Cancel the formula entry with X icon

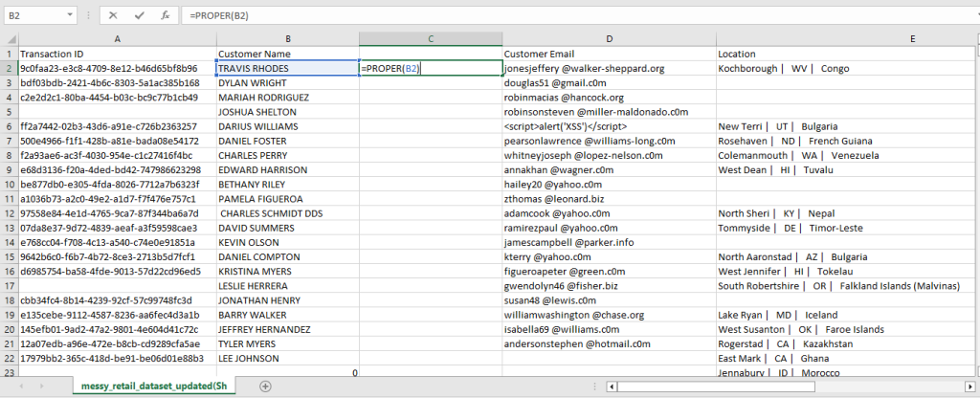pyautogui.click(x=113, y=15)
